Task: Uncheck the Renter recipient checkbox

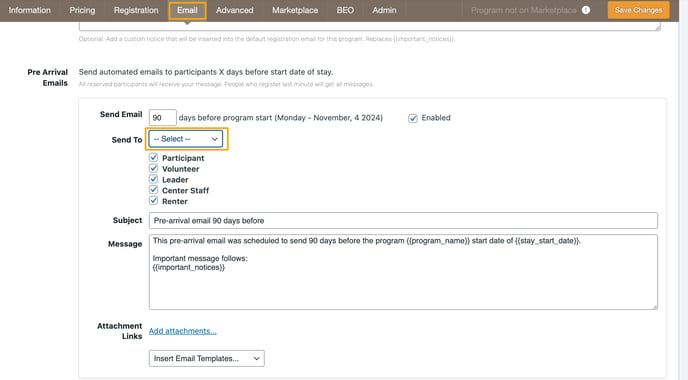Action: [153, 201]
